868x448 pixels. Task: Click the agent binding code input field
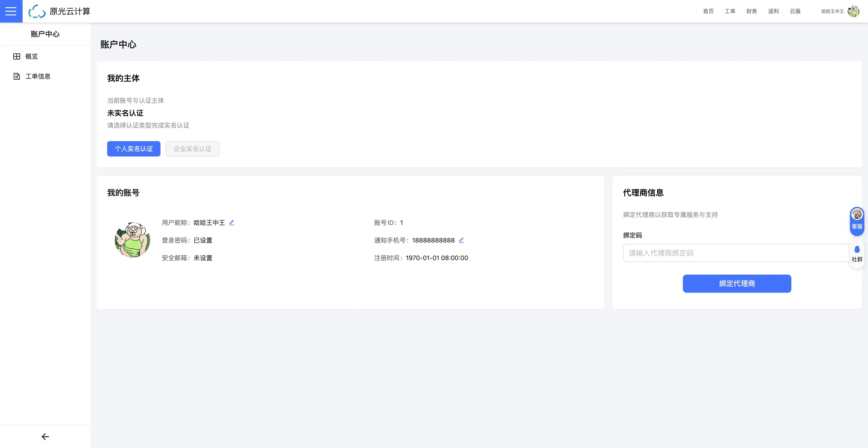[737, 253]
